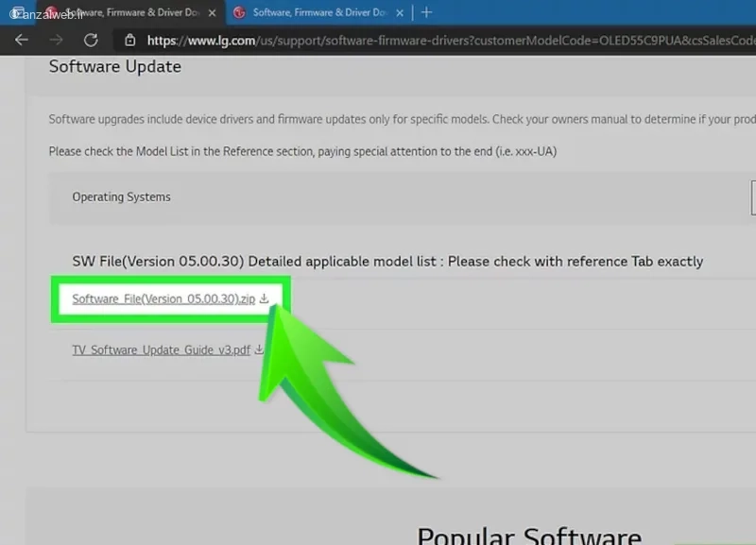Image resolution: width=756 pixels, height=545 pixels.
Task: Click the SW File(Version 05.00.30) description text
Action: click(x=387, y=261)
